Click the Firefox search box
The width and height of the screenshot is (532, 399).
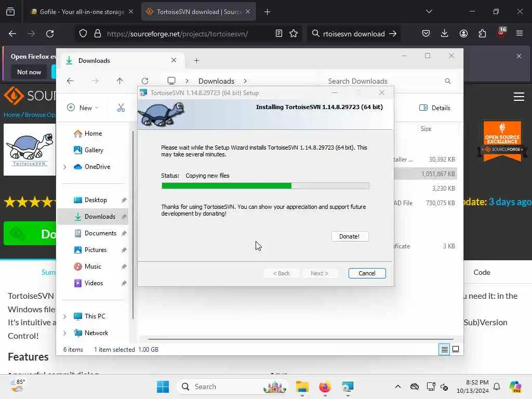354,34
